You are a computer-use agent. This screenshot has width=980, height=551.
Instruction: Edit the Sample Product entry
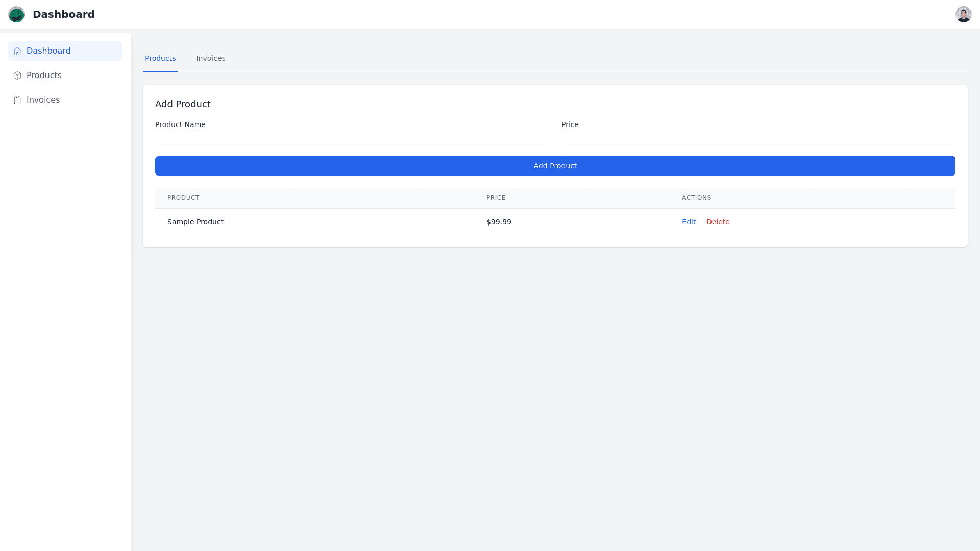click(x=689, y=222)
